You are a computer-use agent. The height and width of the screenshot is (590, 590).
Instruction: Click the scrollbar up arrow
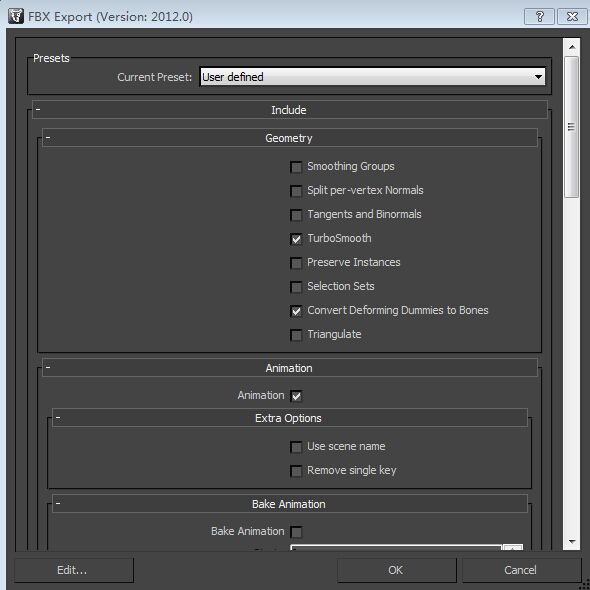tap(572, 47)
